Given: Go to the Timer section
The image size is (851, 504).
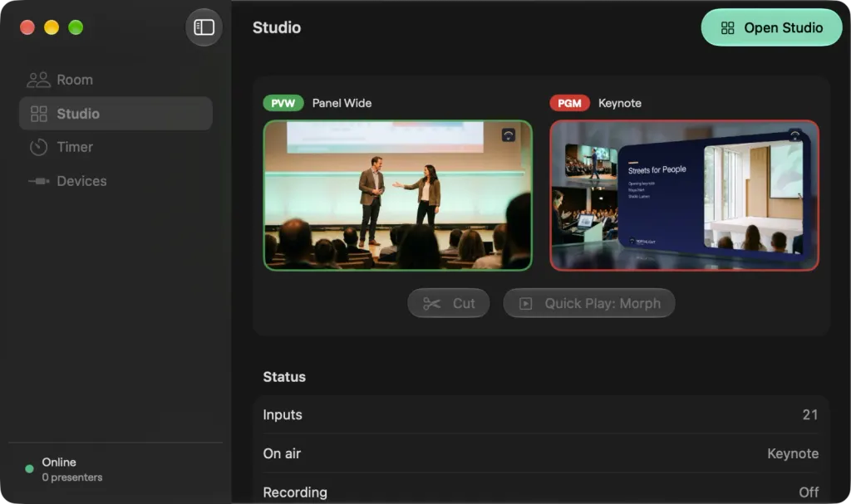Looking at the screenshot, I should [x=116, y=147].
